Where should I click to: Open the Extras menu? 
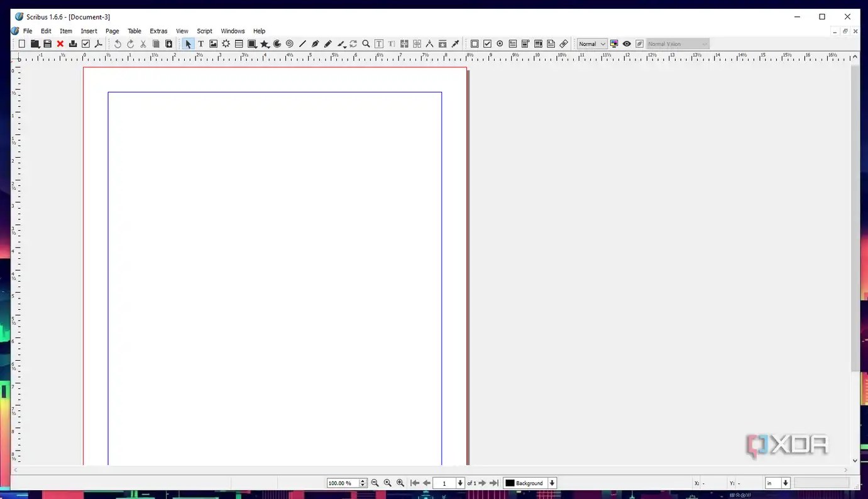click(158, 31)
